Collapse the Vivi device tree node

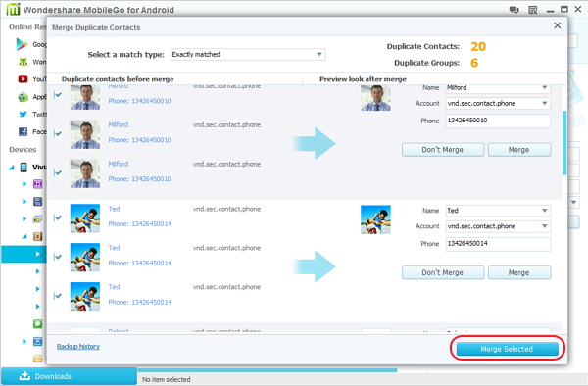[x=11, y=168]
